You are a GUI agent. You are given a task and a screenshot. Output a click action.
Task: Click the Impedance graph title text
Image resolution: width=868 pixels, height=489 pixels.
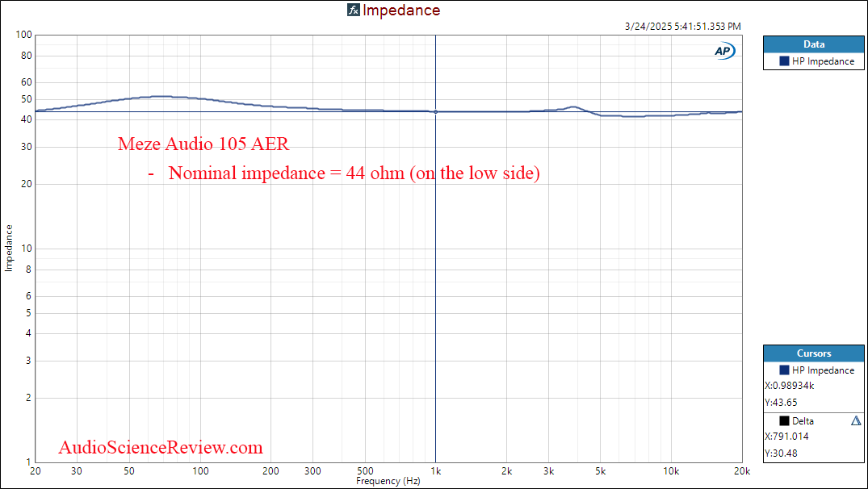coord(401,10)
